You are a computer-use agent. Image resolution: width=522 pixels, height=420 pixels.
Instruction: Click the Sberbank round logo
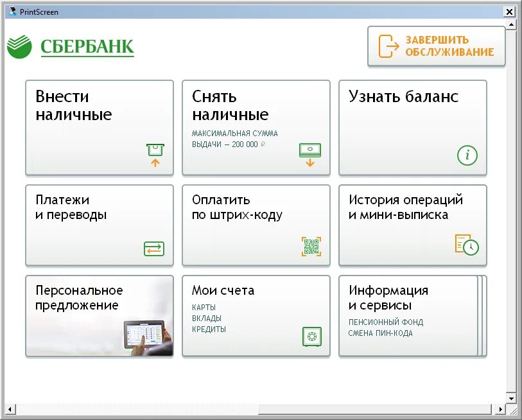19,47
